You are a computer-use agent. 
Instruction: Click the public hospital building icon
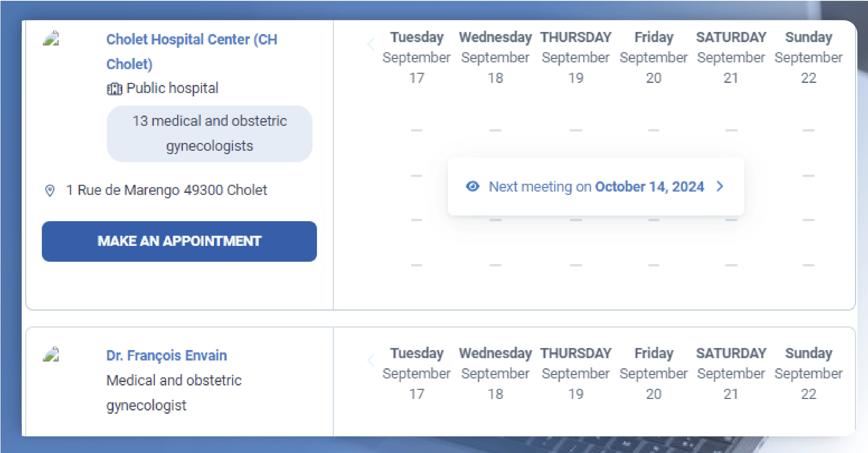114,89
